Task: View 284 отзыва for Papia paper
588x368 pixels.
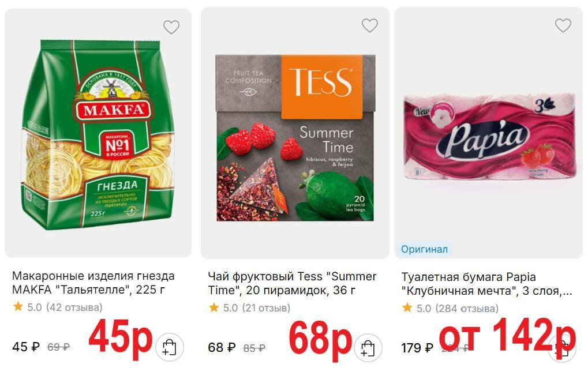Action: click(467, 309)
